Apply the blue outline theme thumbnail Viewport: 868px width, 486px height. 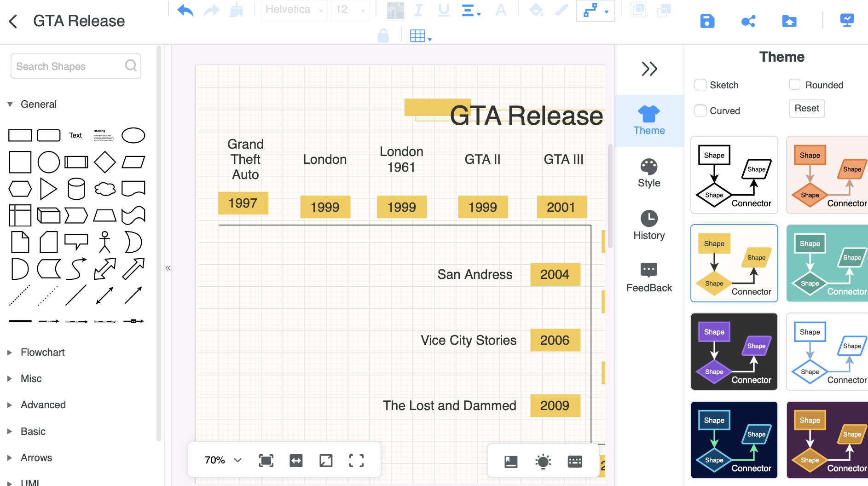[x=827, y=352]
